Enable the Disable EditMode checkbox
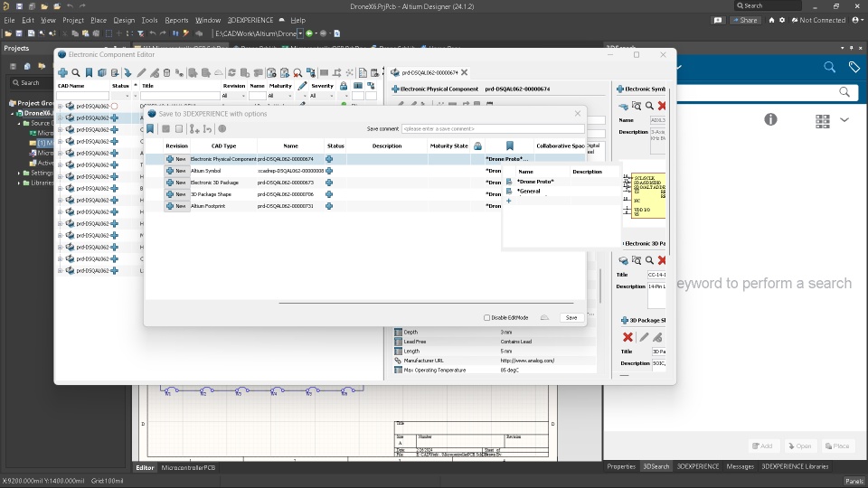This screenshot has width=868, height=488. click(x=486, y=318)
